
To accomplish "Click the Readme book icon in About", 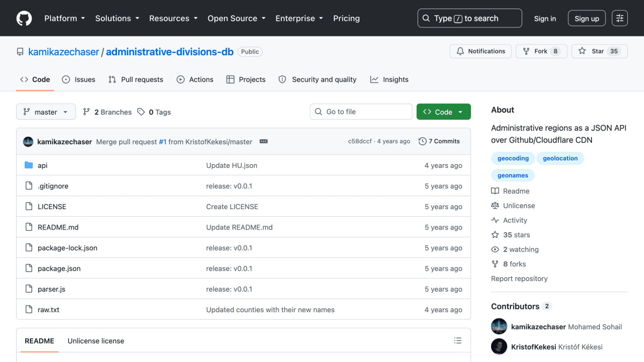I will click(x=495, y=191).
